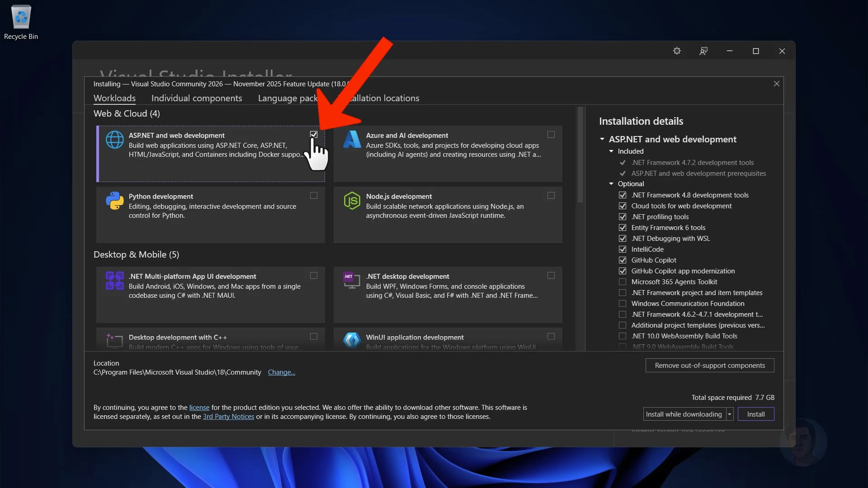Open the feedback icon in title bar
Viewport: 868px width, 488px height.
tap(703, 51)
